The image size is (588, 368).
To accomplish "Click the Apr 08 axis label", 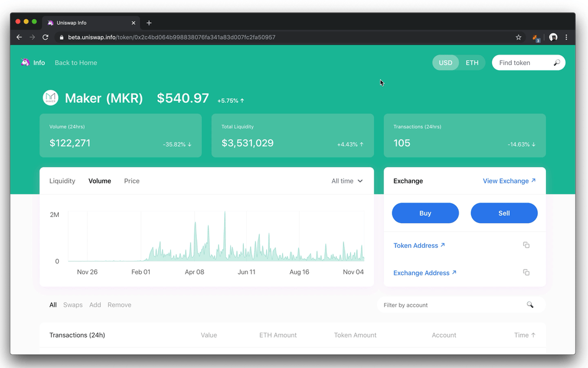I will coord(194,272).
